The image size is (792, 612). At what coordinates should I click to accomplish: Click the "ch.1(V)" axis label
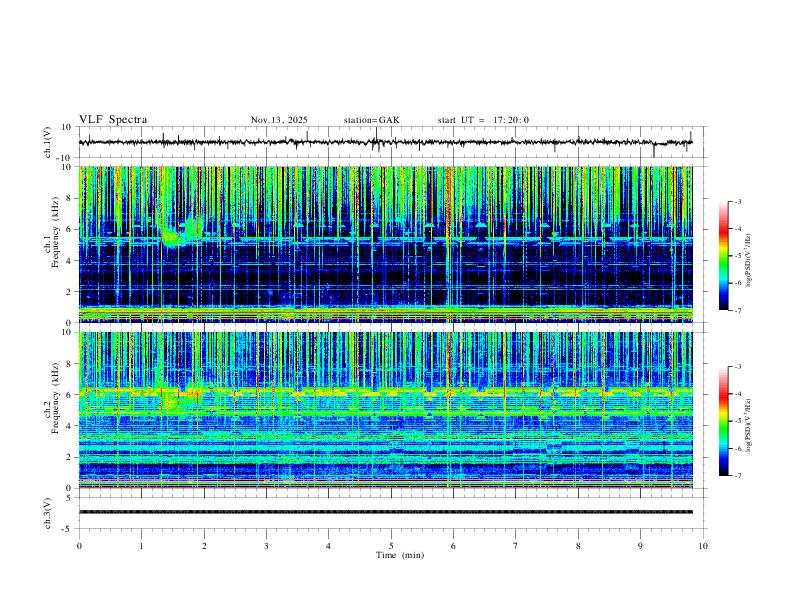pos(48,142)
